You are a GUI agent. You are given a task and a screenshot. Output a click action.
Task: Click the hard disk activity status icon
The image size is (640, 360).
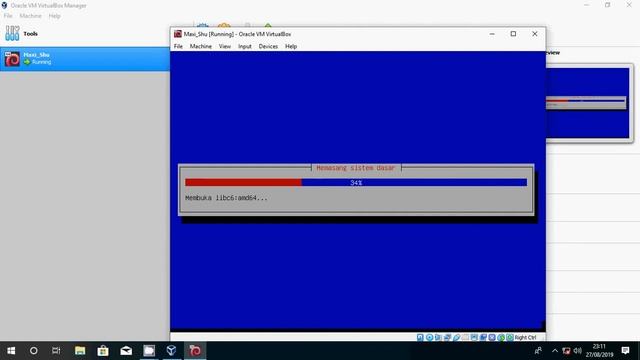[420, 338]
